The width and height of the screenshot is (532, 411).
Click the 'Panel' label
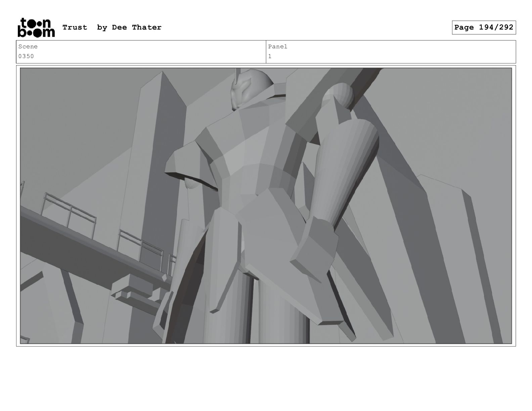(x=278, y=47)
